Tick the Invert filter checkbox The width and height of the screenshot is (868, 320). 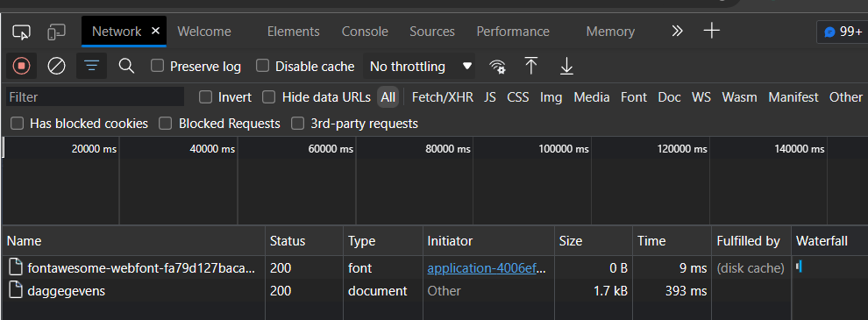coord(205,97)
